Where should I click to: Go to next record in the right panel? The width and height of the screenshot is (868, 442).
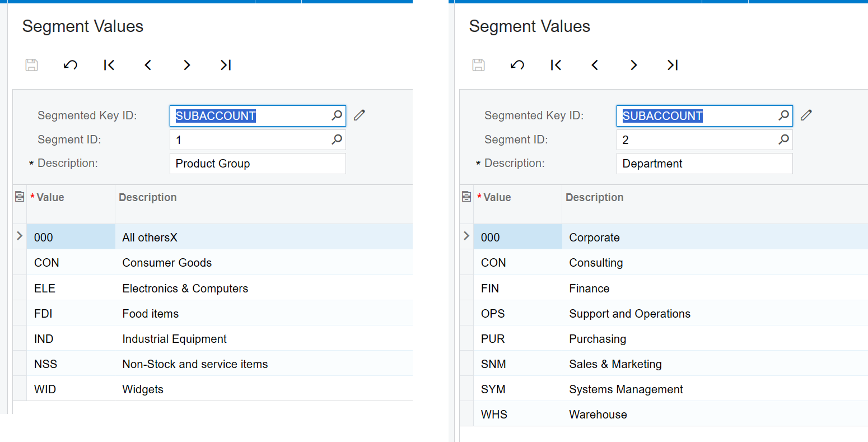tap(634, 65)
